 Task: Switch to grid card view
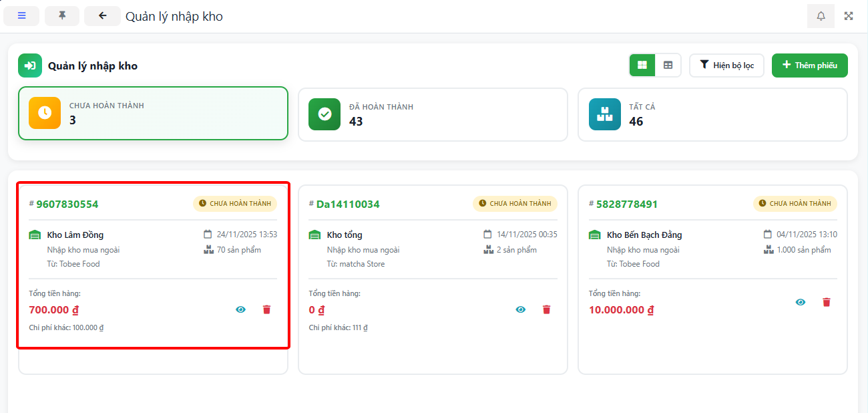(642, 65)
